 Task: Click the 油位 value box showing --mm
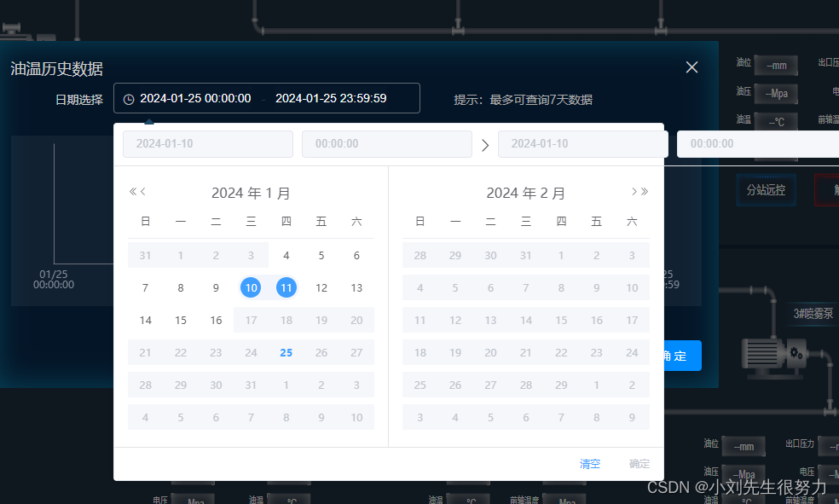tap(776, 64)
